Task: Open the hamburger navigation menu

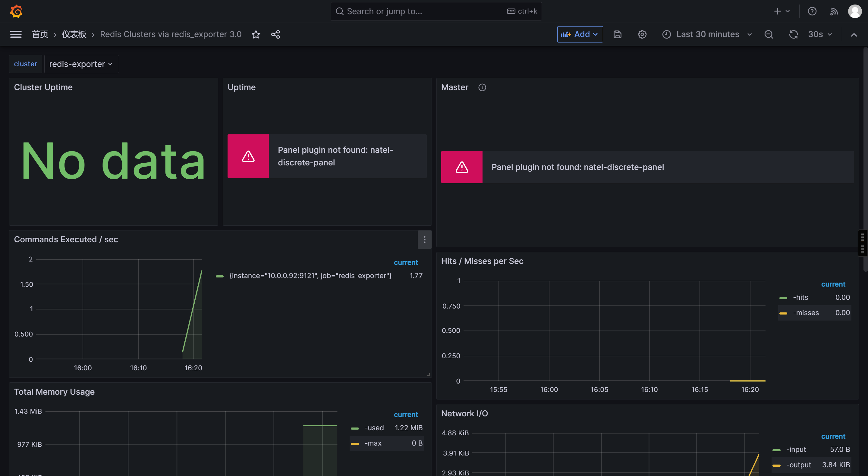Action: [x=16, y=34]
